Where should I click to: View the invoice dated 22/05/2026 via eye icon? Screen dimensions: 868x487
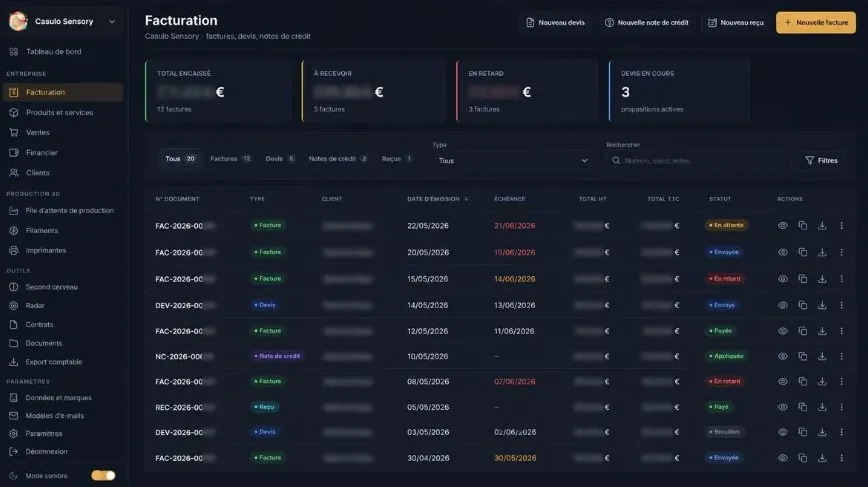[x=783, y=225]
